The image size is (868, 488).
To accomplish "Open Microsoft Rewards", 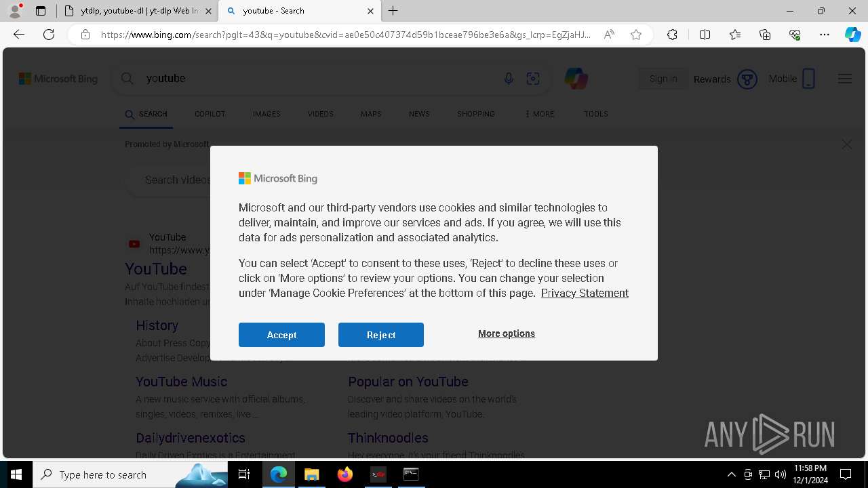I will point(725,79).
